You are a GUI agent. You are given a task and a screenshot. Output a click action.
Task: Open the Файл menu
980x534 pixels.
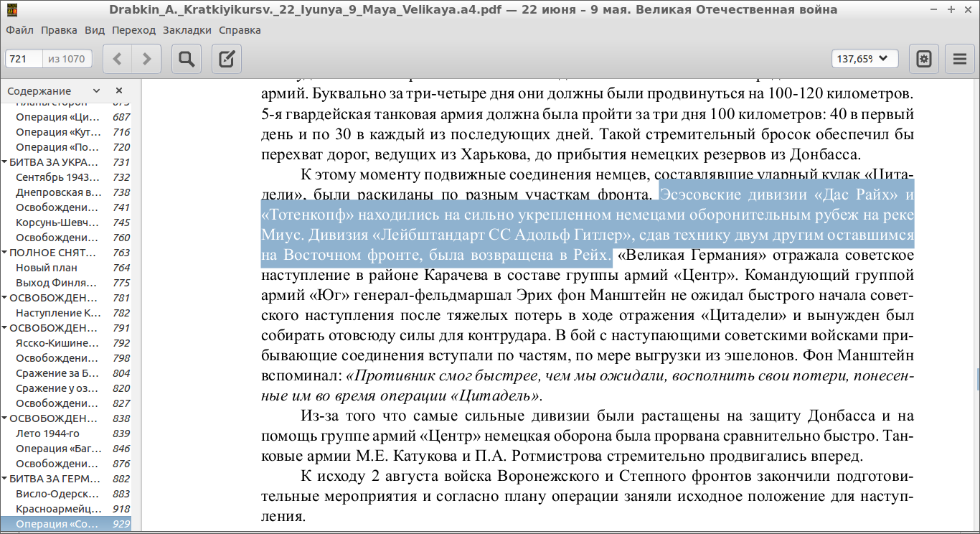[19, 30]
